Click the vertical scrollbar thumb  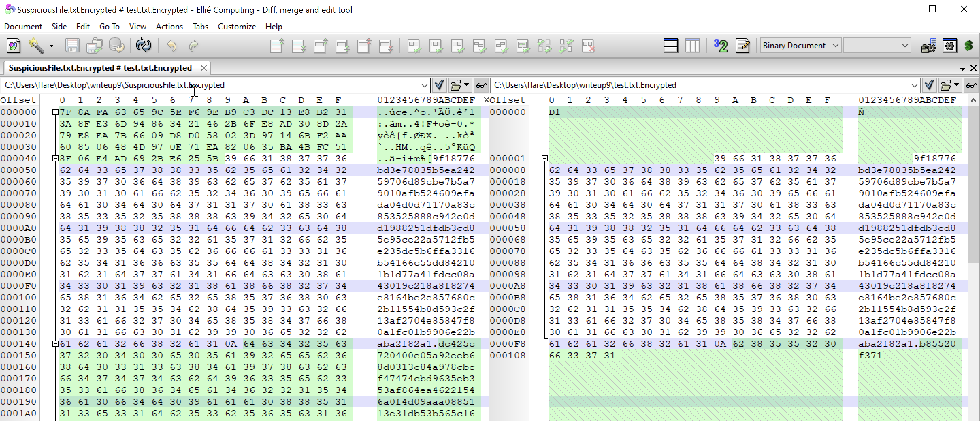973,184
